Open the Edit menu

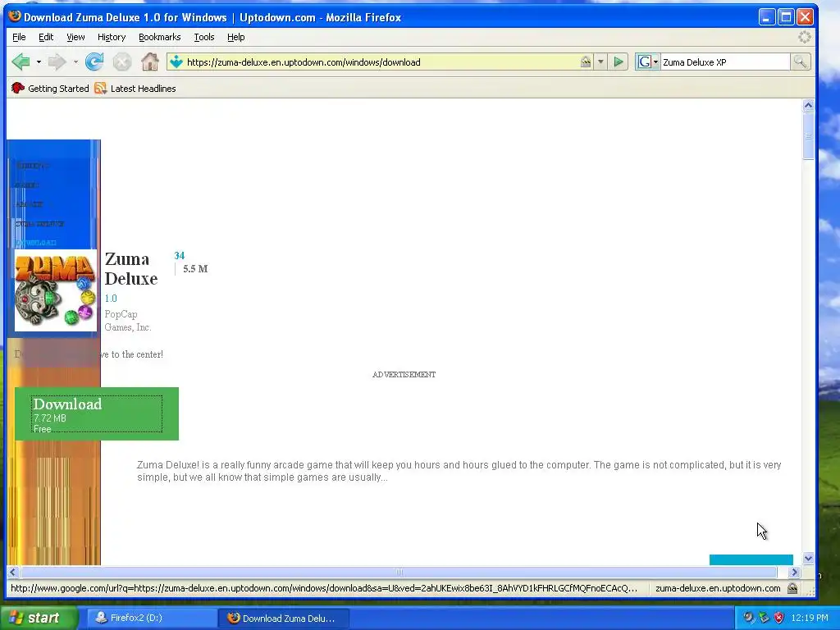point(46,37)
